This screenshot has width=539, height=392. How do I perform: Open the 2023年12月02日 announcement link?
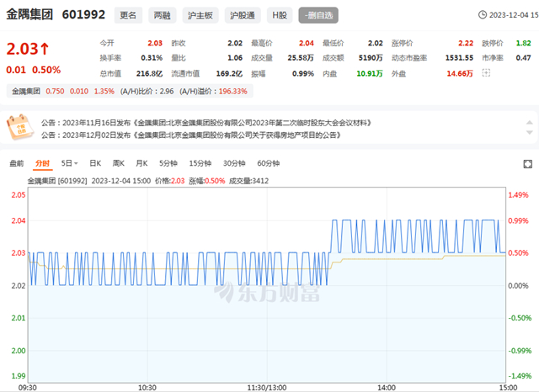pos(191,135)
